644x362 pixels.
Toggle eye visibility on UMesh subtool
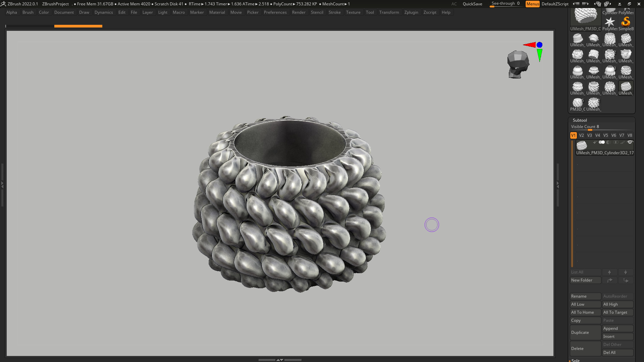click(x=630, y=142)
